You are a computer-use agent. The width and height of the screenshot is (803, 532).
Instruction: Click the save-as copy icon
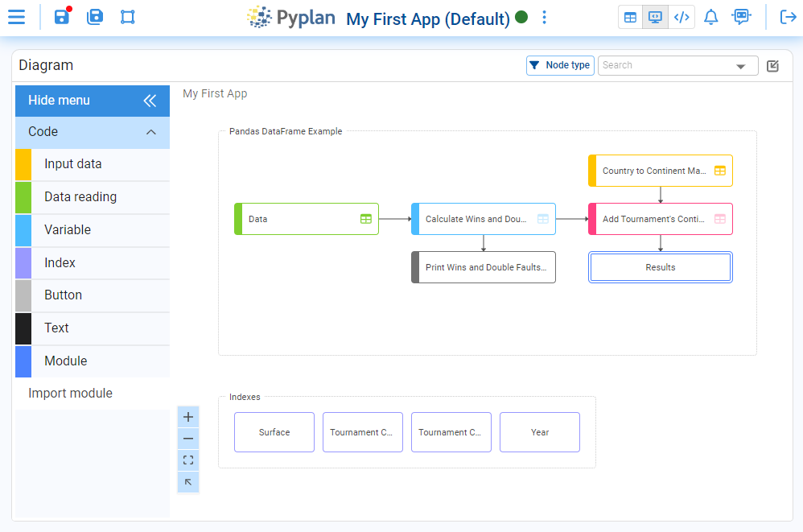(95, 17)
